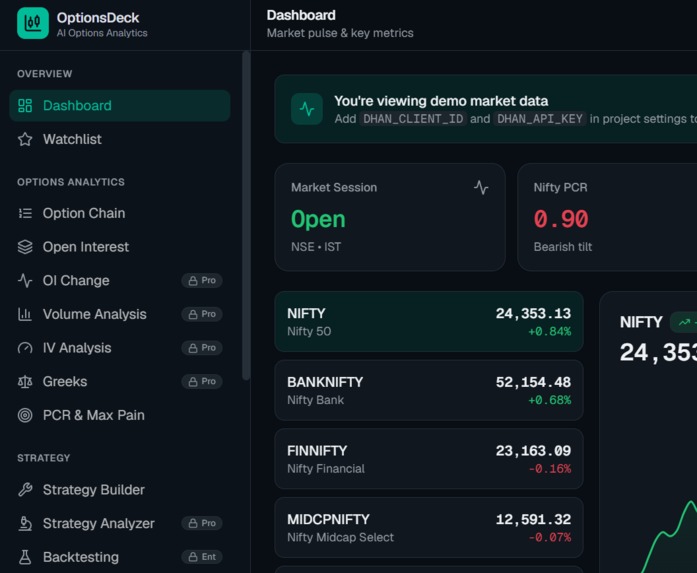Click the Bearish tilt label
Viewport: 697px width, 573px height.
(x=563, y=247)
